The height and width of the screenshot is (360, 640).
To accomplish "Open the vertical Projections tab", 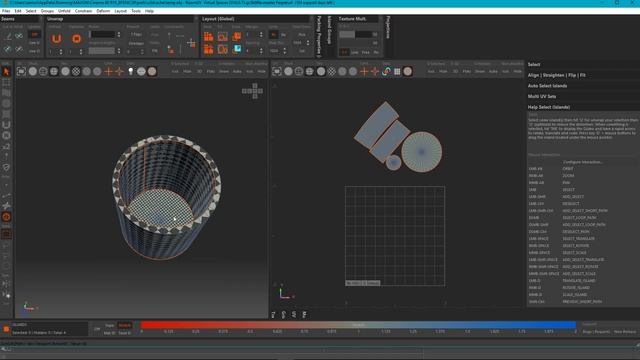I will (388, 27).
